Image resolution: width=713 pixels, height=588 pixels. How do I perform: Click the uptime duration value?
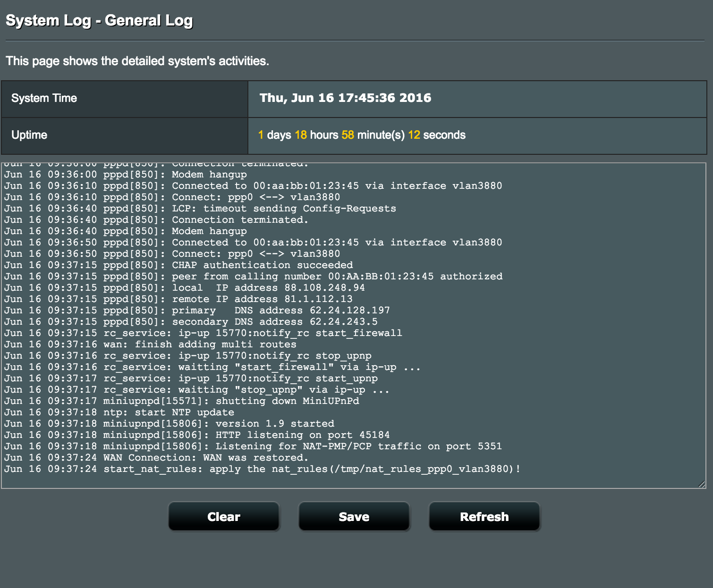(362, 135)
